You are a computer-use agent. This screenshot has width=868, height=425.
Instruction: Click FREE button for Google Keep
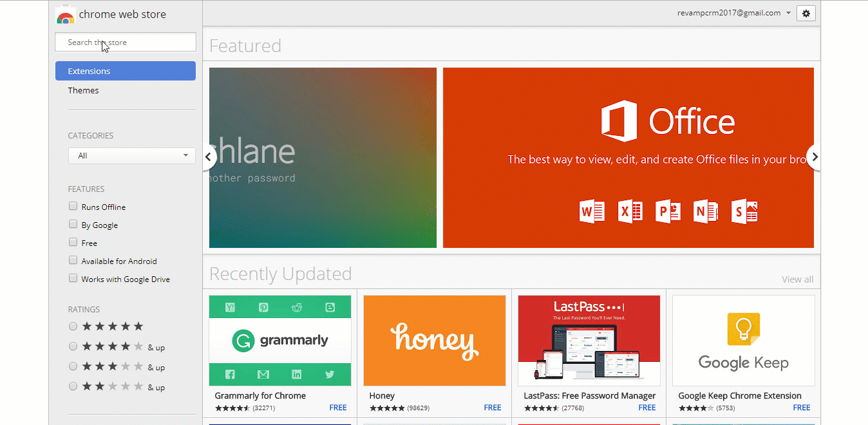[802, 408]
